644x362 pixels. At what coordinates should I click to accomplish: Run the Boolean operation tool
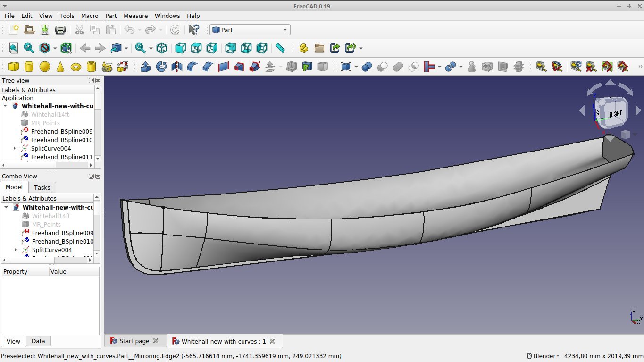pos(367,67)
